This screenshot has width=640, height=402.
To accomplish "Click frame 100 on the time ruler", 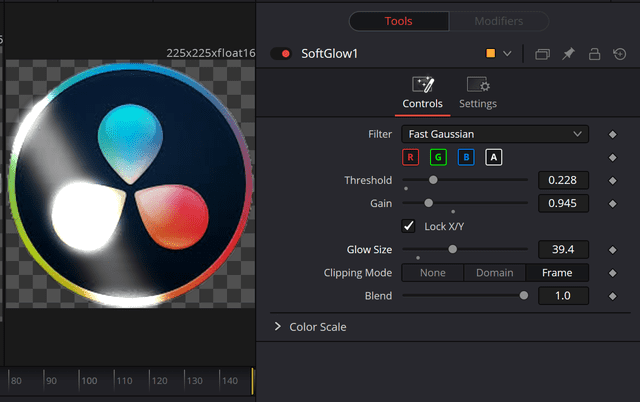I will [x=89, y=381].
